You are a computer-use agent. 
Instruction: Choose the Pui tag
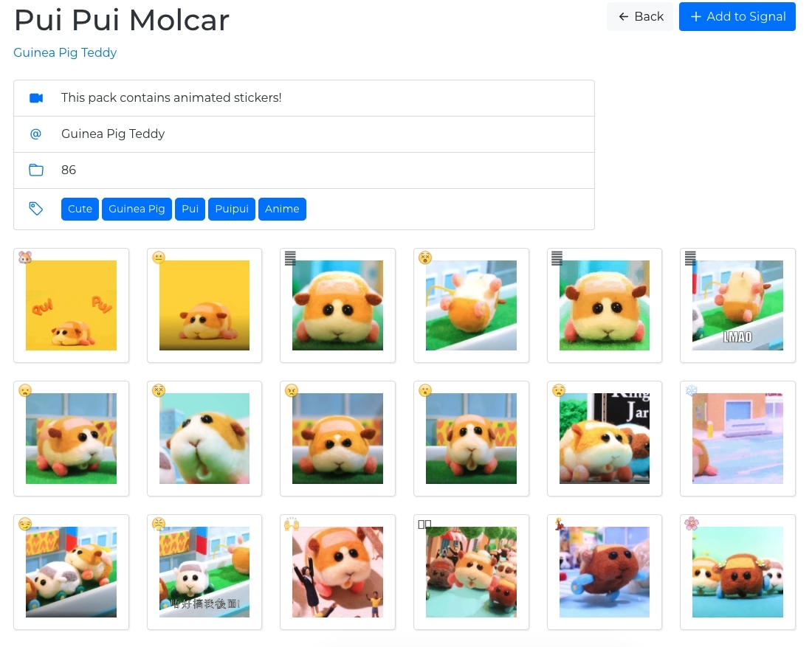[190, 209]
